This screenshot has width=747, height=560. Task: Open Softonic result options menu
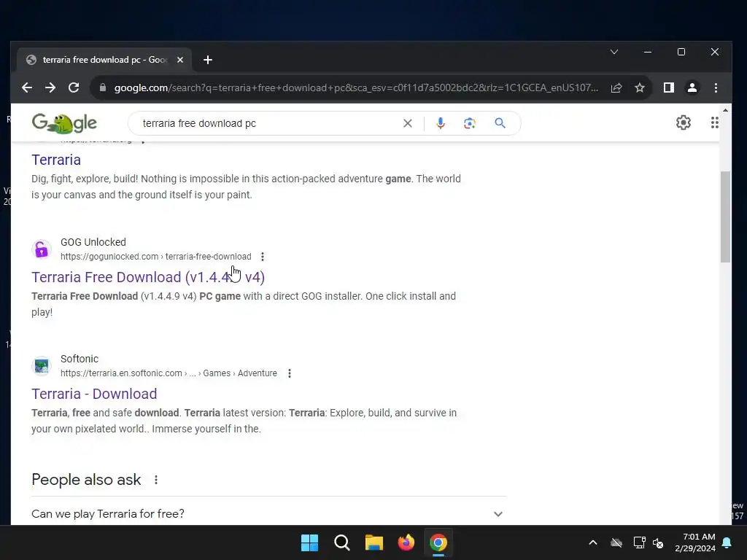[290, 373]
